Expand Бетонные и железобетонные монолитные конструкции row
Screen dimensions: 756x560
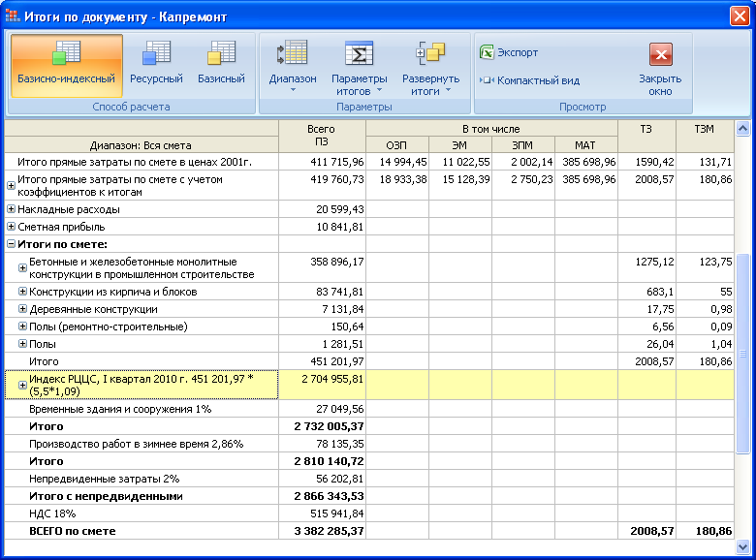pyautogui.click(x=22, y=268)
